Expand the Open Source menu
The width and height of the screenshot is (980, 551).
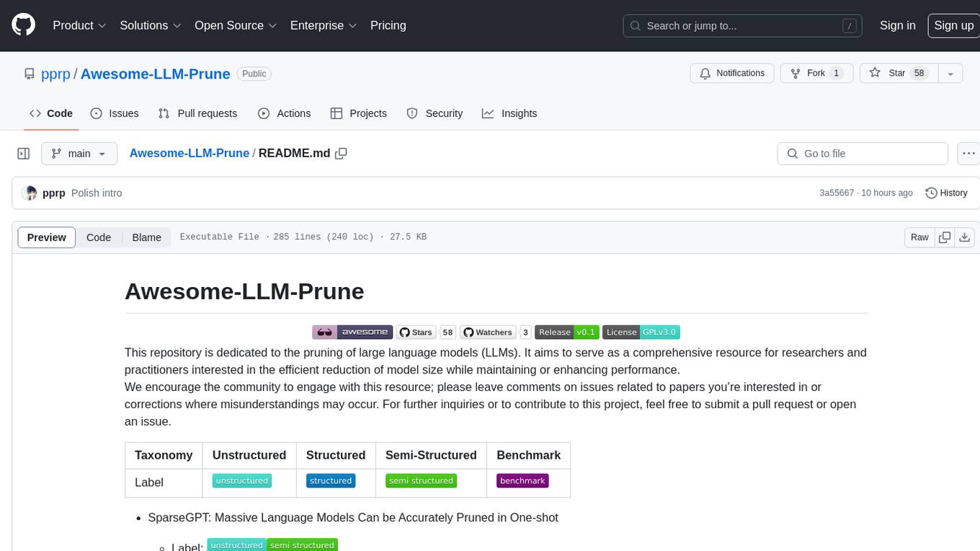tap(236, 25)
